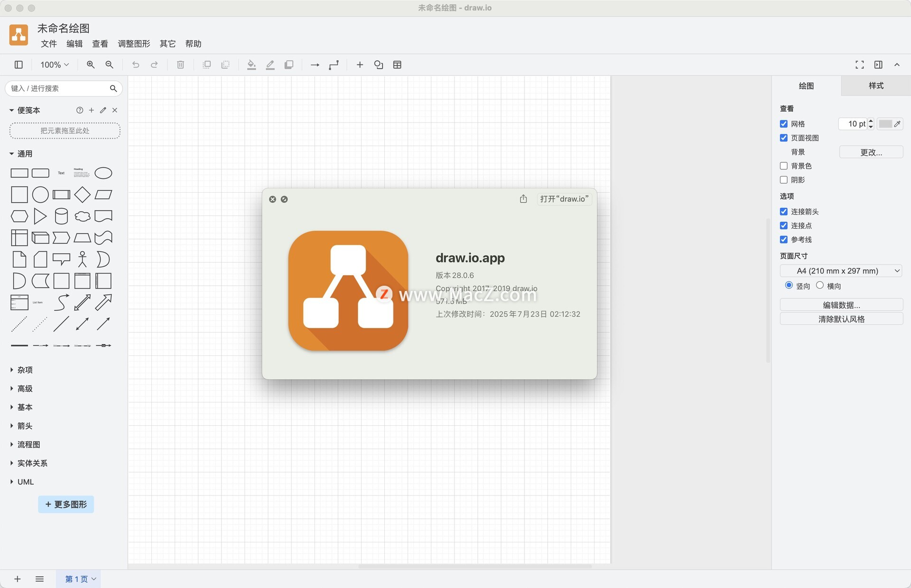Click the bring to front icon
This screenshot has height=588, width=911.
click(206, 65)
